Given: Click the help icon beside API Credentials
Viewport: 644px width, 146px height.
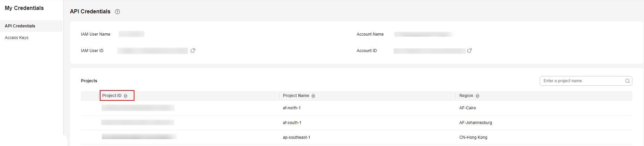Looking at the screenshot, I should (x=117, y=12).
